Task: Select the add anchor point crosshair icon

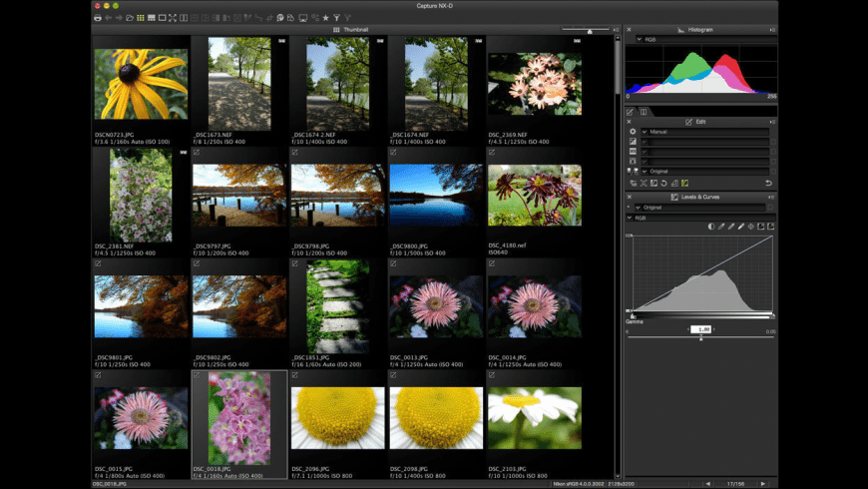Action: 750,227
